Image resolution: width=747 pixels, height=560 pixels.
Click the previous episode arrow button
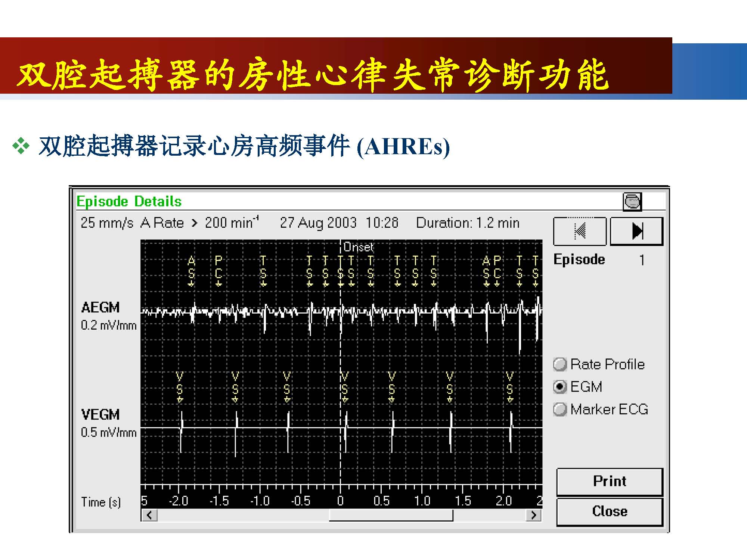[580, 231]
